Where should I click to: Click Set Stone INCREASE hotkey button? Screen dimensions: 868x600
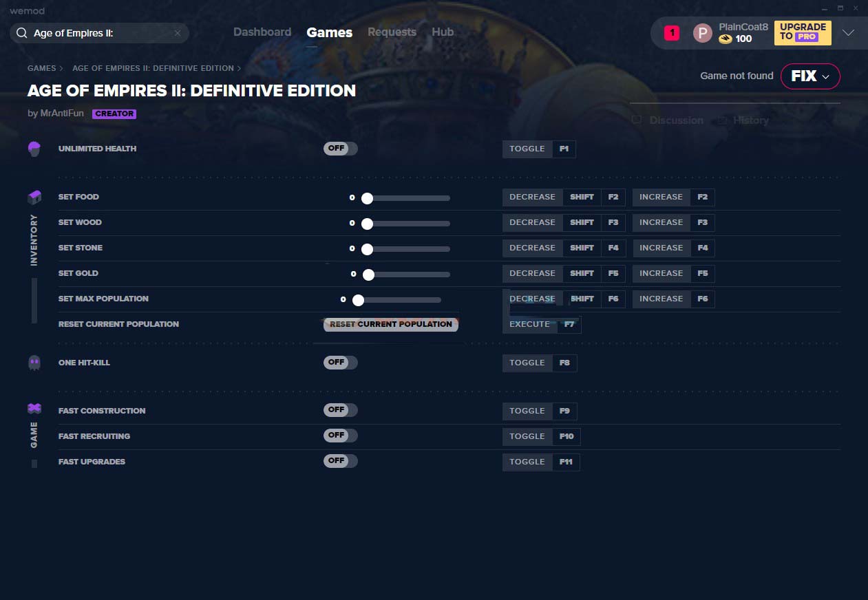[x=674, y=248]
